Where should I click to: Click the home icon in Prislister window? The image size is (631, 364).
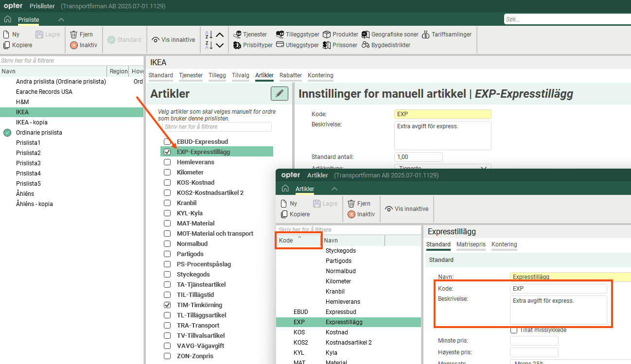click(x=7, y=19)
